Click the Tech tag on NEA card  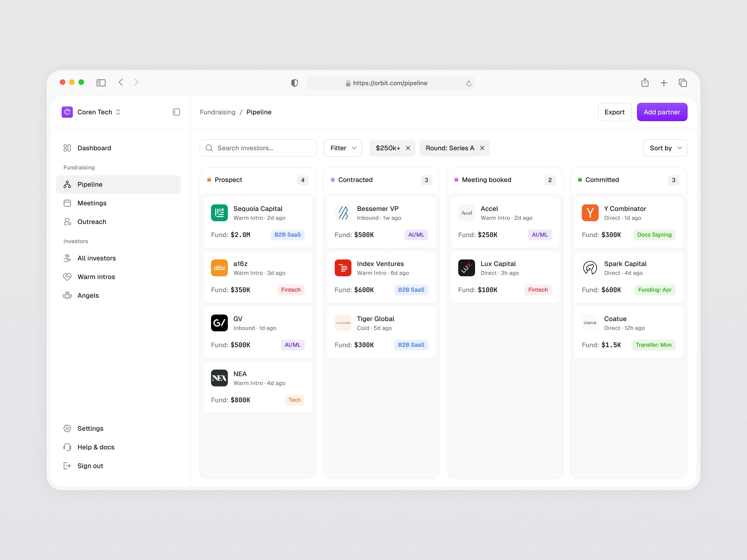[x=294, y=400]
